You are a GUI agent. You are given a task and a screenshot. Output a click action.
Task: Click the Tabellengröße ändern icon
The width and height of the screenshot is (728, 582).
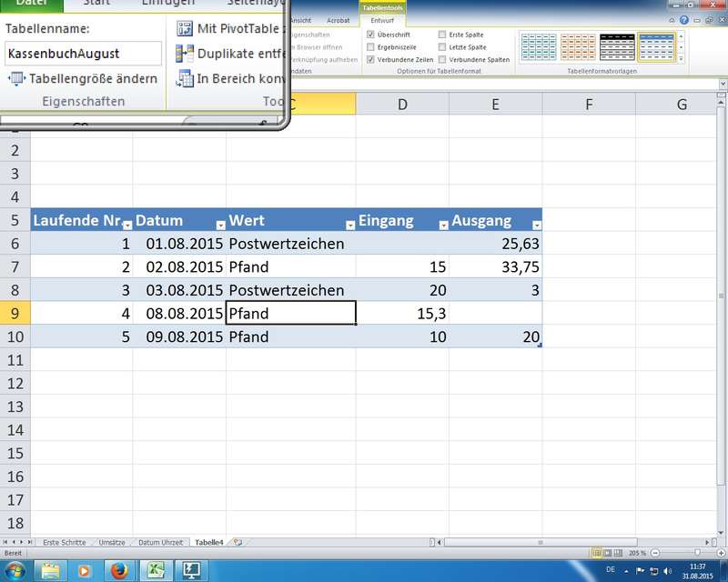coord(15,78)
